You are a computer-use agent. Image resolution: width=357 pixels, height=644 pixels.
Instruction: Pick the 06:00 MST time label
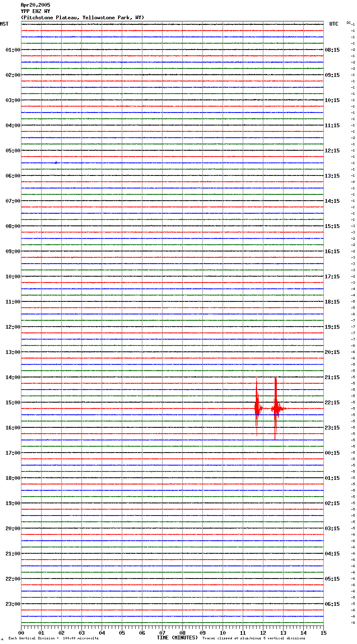(13, 176)
